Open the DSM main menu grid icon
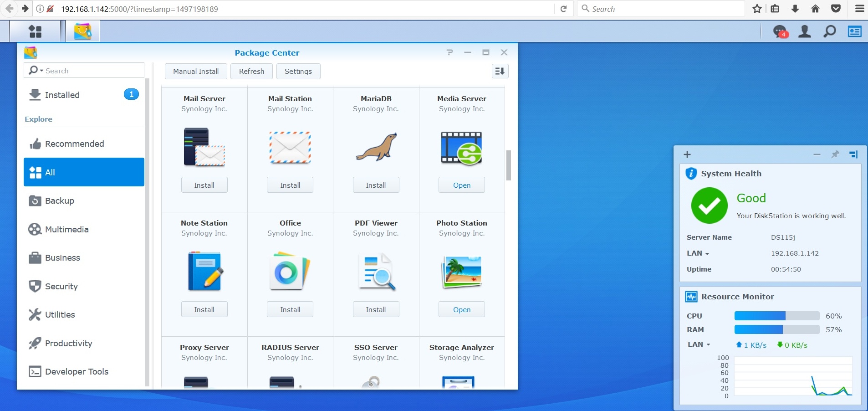Screen dimensions: 868x411 click(x=35, y=31)
